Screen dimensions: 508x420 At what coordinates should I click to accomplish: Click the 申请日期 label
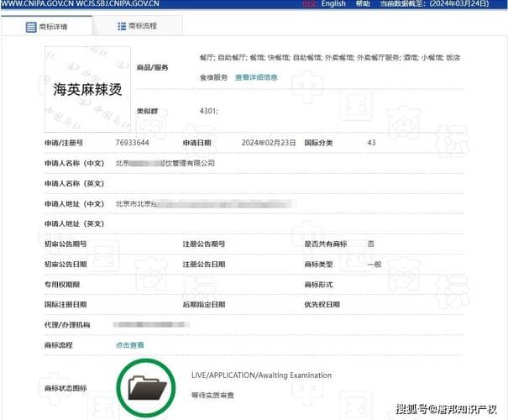point(197,143)
